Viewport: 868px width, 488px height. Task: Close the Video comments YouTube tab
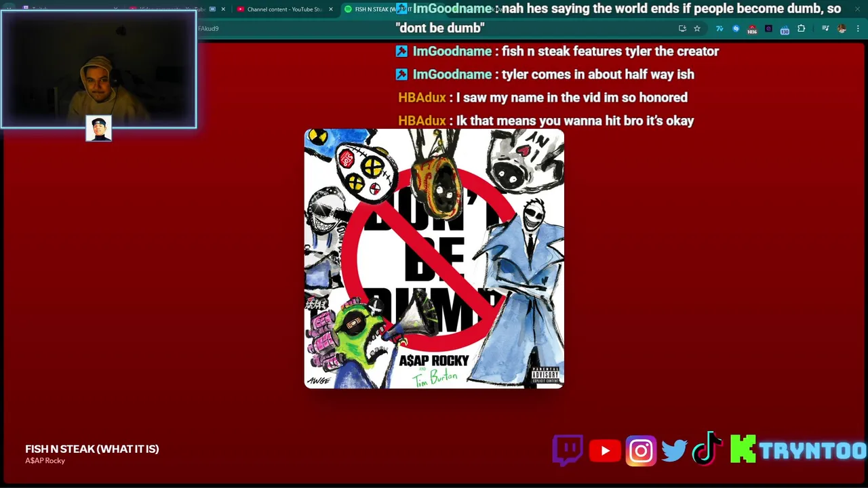[x=223, y=9]
